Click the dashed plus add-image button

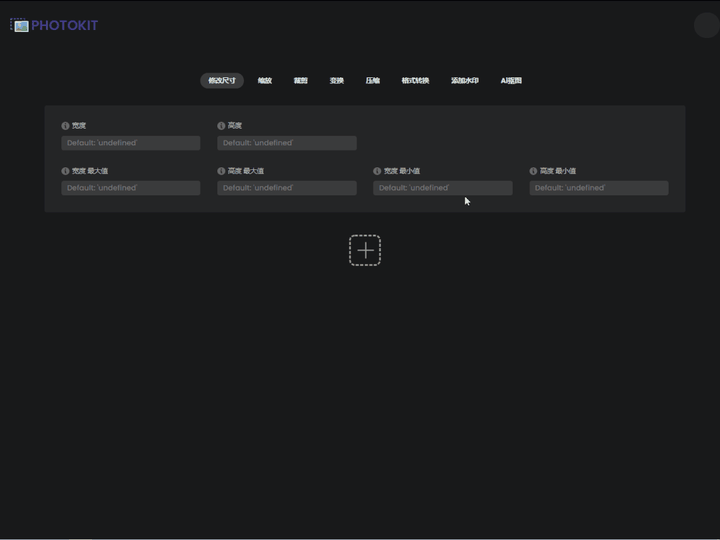[x=365, y=250]
